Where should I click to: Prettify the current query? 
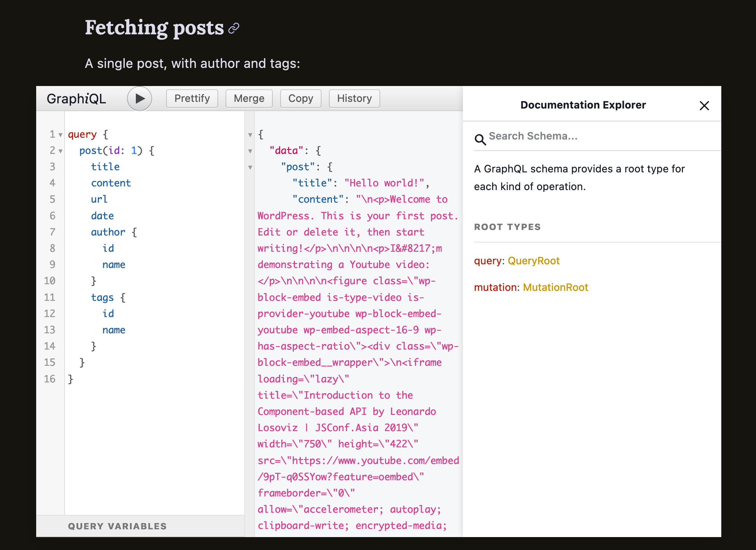192,98
